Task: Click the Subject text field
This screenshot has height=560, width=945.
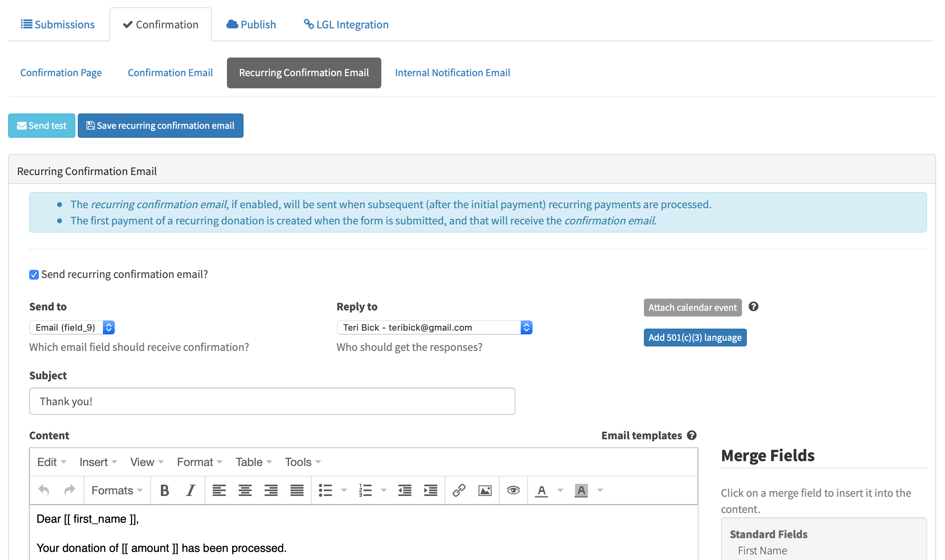Action: (272, 401)
